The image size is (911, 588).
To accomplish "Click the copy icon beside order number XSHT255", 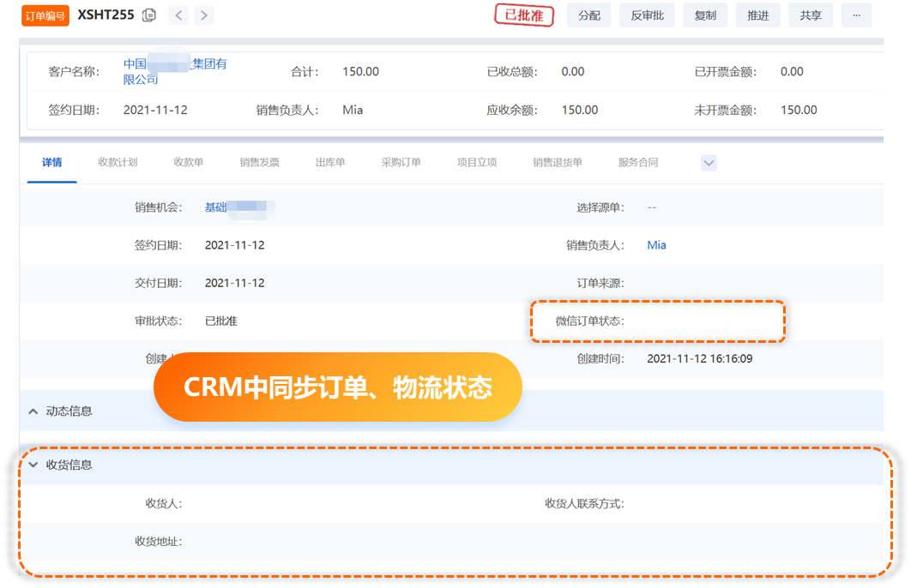I will 150,15.
